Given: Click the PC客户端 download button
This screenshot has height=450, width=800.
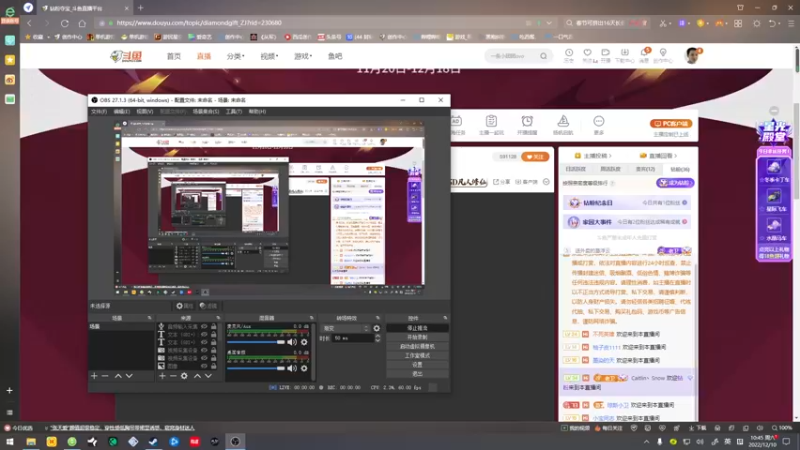Looking at the screenshot, I should click(x=670, y=123).
